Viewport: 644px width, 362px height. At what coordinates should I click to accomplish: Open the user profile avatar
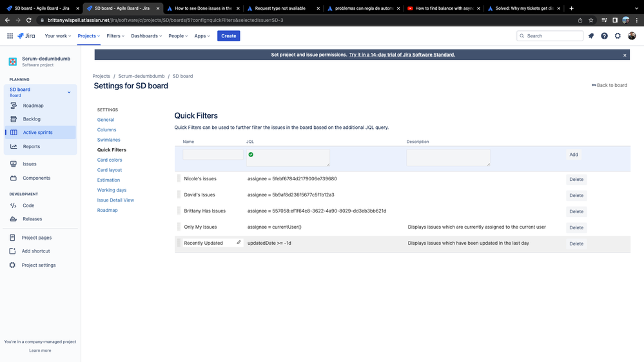tap(632, 35)
